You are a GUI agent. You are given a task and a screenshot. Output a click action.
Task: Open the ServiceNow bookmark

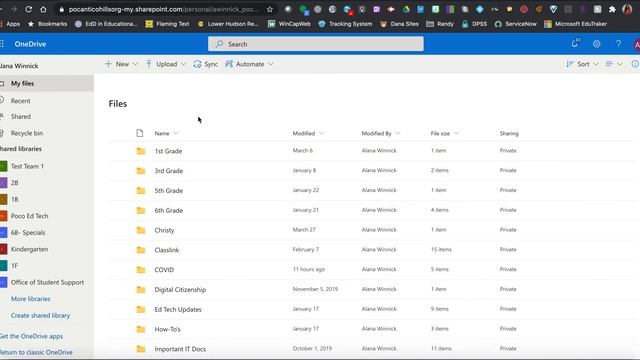(x=516, y=24)
